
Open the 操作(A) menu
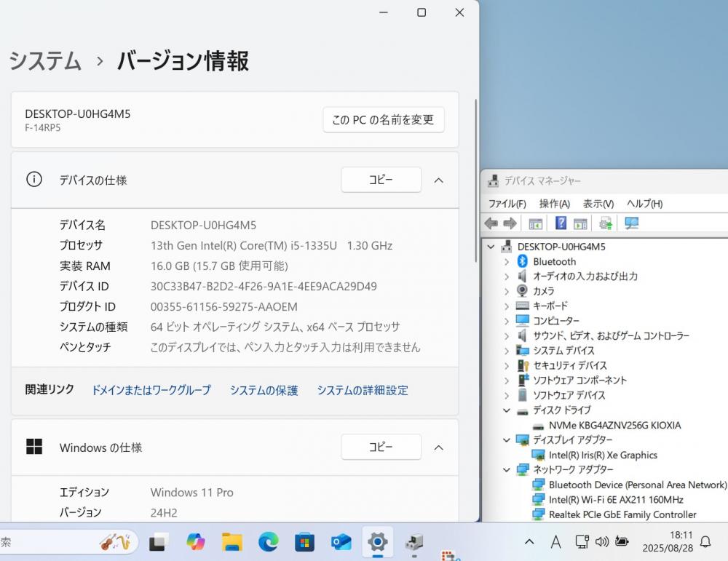[x=554, y=204]
